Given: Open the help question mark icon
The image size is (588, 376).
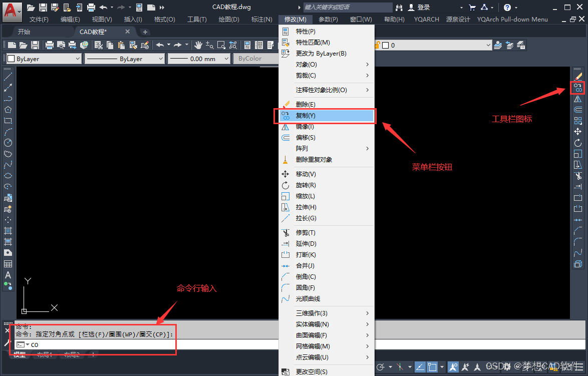Looking at the screenshot, I should click(507, 7).
